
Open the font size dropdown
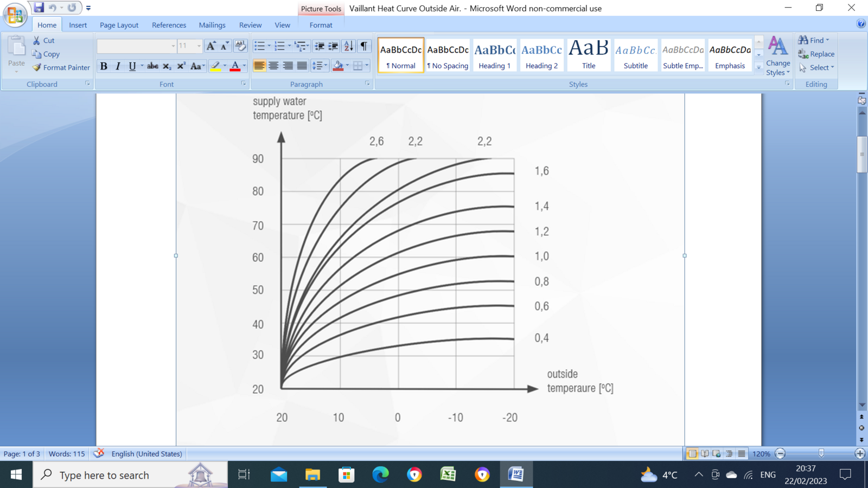[x=199, y=46]
